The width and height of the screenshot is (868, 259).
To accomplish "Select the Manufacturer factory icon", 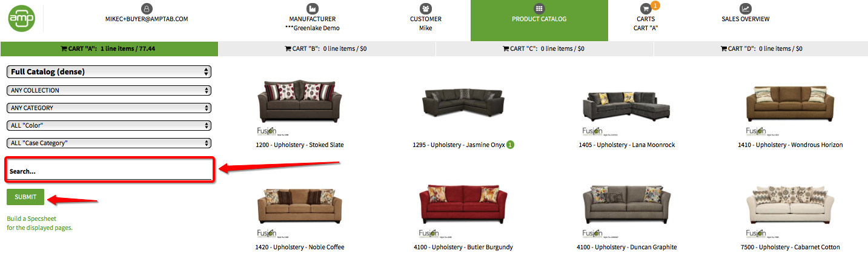I will click(x=312, y=8).
